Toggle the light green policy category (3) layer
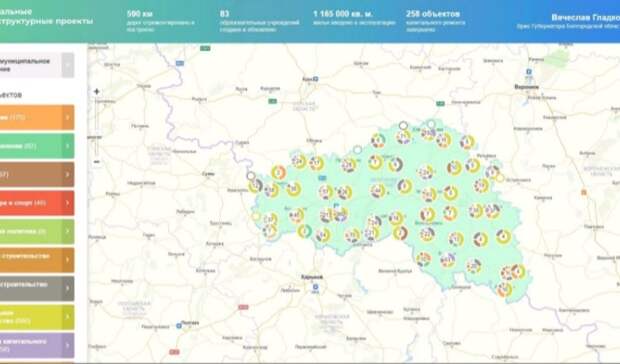Image resolution: width=620 pixels, height=364 pixels. [37, 231]
